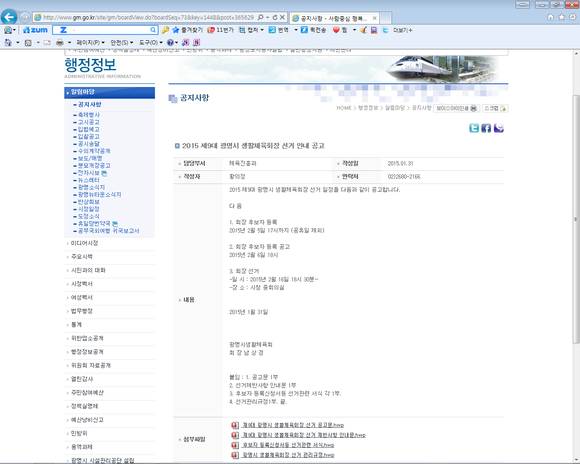
Task: Share the notice on Facebook
Action: point(486,128)
